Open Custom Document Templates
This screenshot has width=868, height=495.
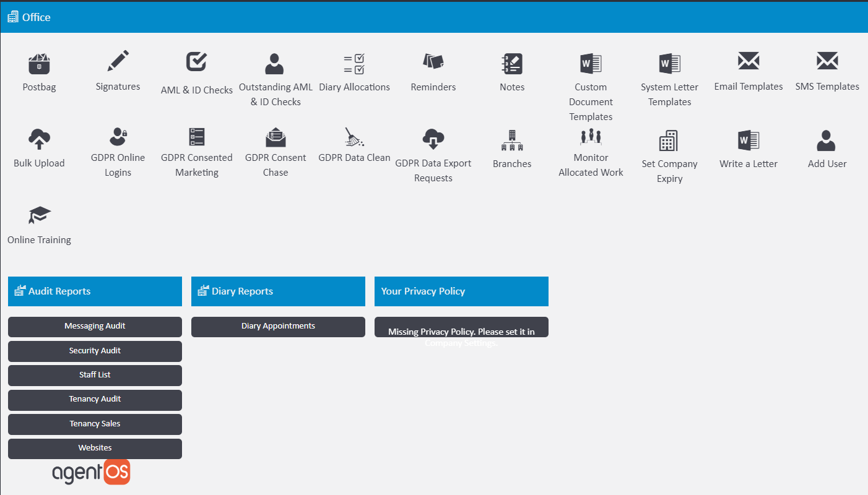(x=591, y=64)
